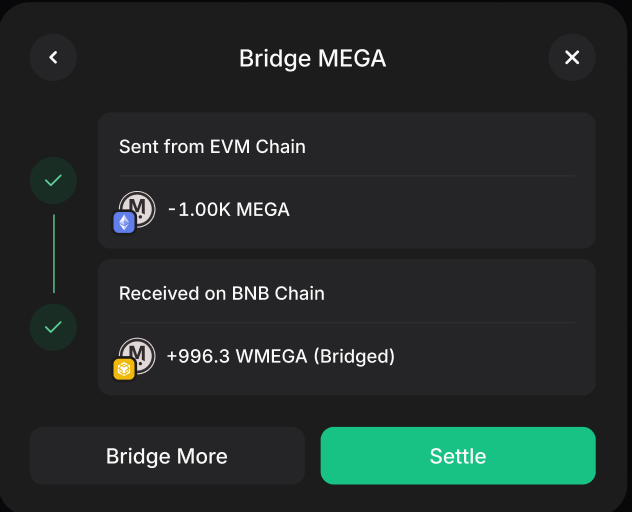Close the Bridge MEGA dialog

pyautogui.click(x=572, y=58)
